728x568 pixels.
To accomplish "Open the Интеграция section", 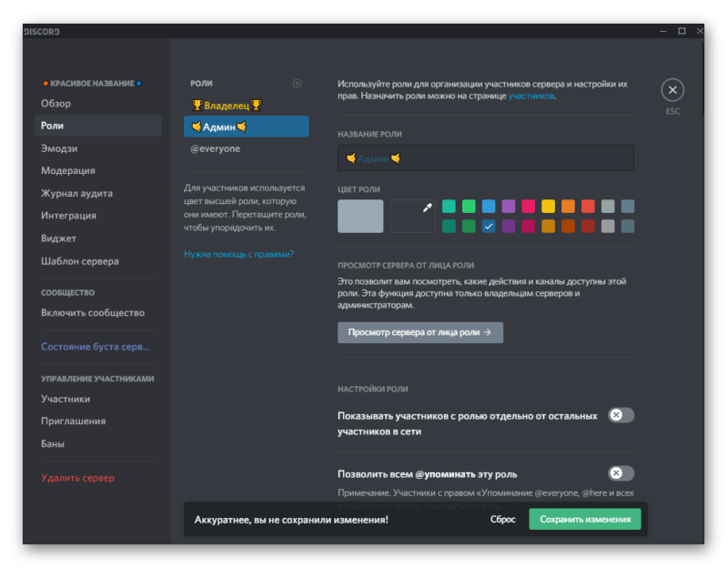I will click(x=98, y=216).
